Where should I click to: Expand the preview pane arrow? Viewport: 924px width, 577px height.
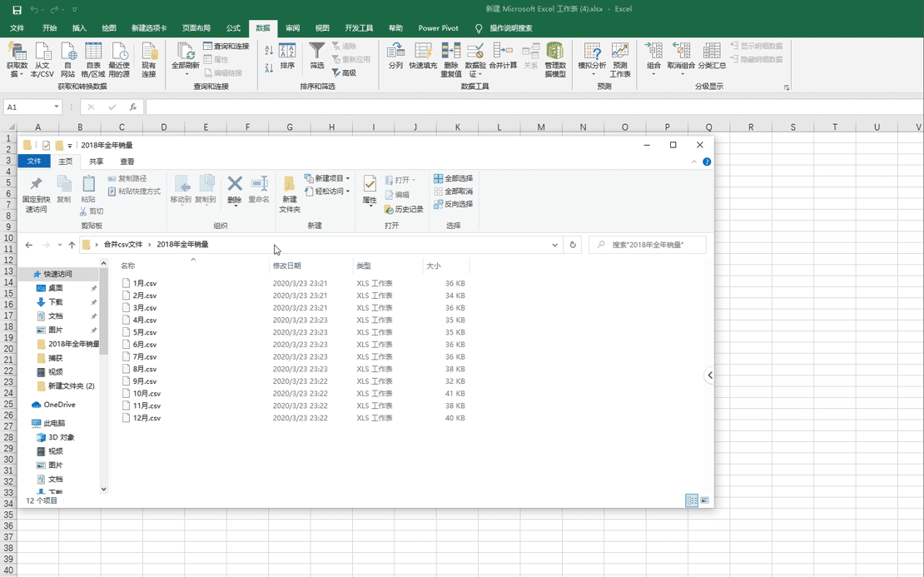pos(709,375)
